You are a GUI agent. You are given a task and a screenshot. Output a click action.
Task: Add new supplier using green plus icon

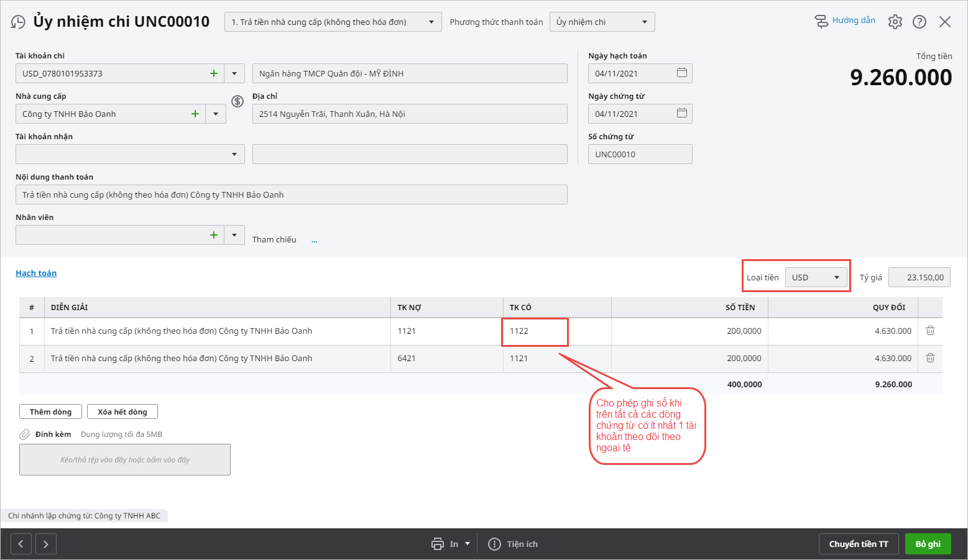(x=195, y=114)
